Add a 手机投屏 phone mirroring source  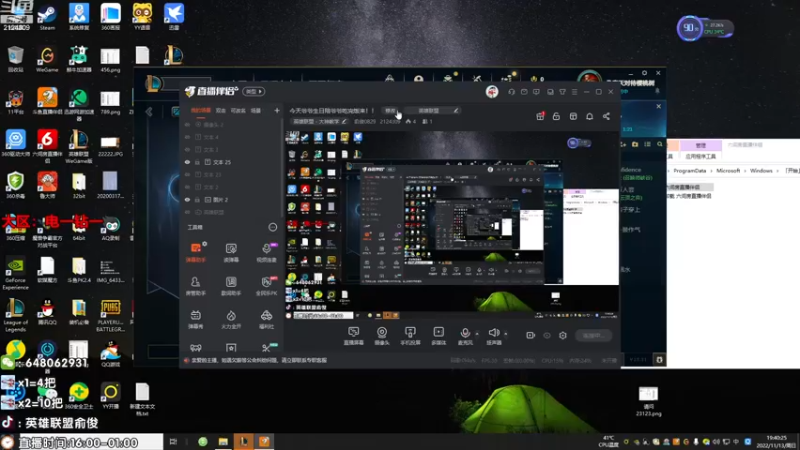click(410, 336)
